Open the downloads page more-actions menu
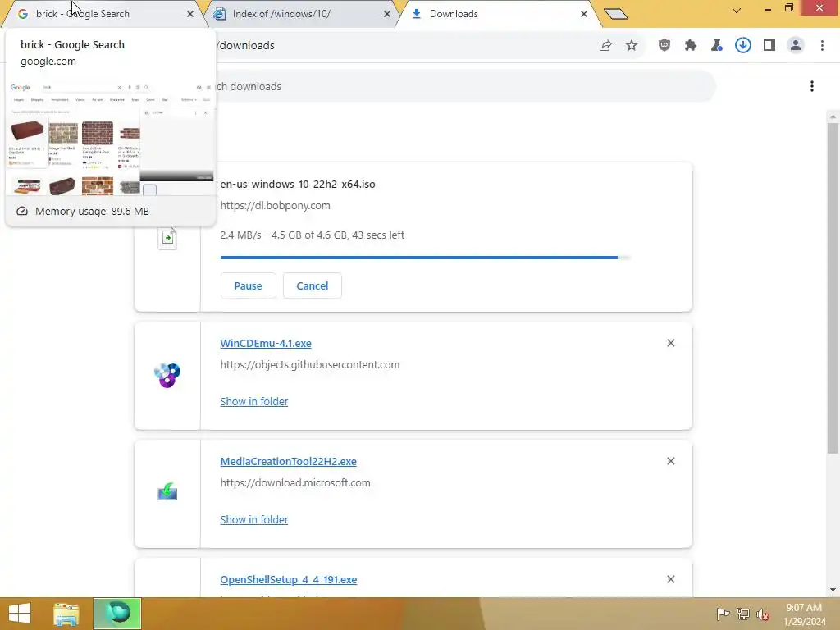This screenshot has height=630, width=840. pos(812,86)
